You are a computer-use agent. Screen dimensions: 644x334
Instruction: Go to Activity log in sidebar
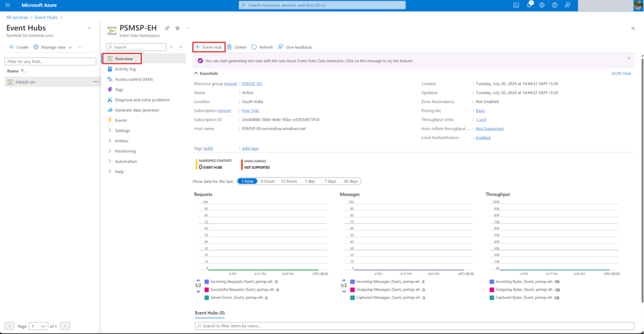(125, 69)
